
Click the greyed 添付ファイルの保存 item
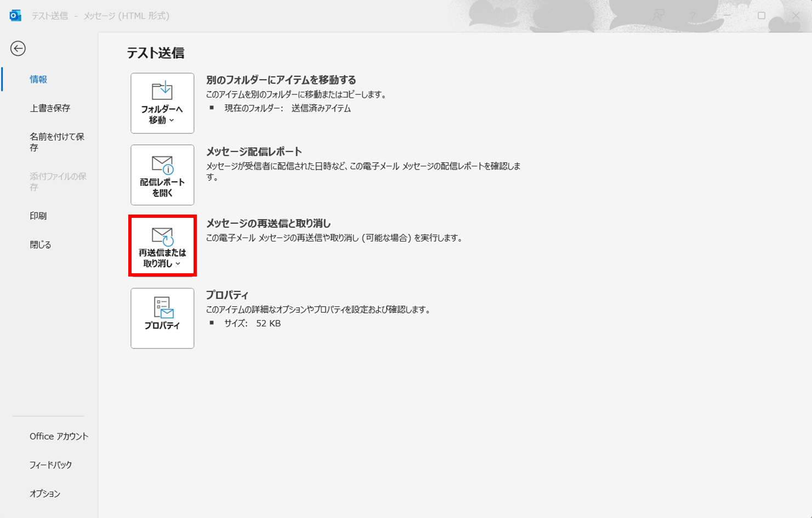(x=58, y=182)
